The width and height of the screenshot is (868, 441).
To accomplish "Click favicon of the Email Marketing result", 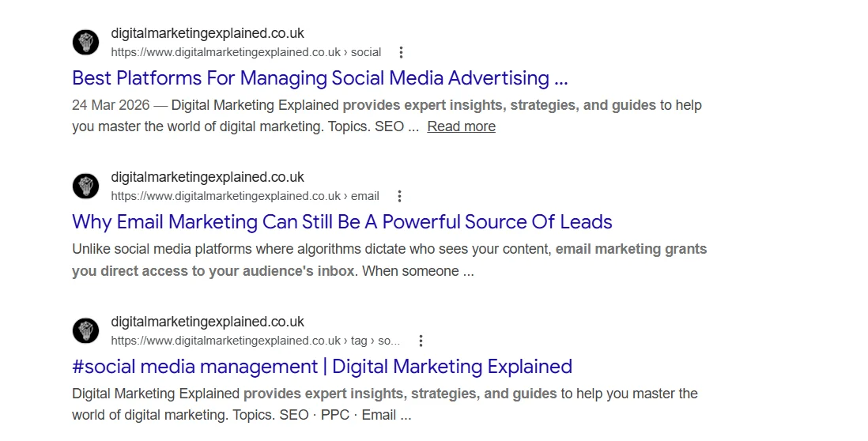I will (x=85, y=187).
